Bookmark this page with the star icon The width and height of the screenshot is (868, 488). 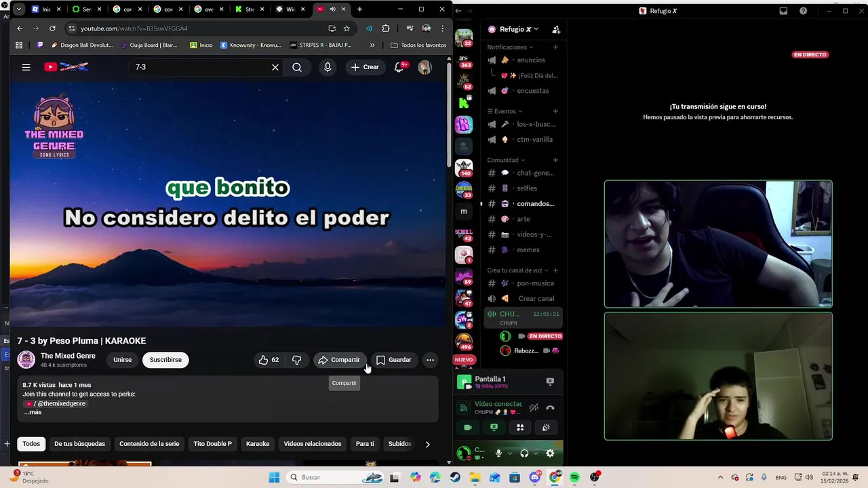click(x=347, y=28)
